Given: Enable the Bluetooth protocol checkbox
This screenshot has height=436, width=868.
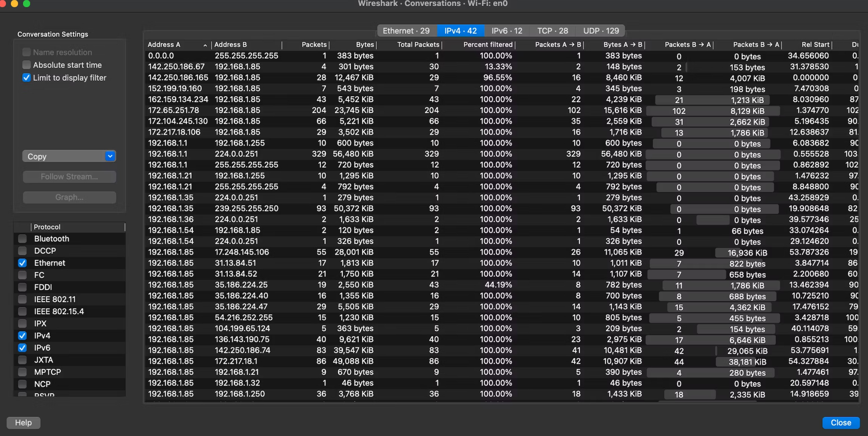Looking at the screenshot, I should (x=22, y=239).
